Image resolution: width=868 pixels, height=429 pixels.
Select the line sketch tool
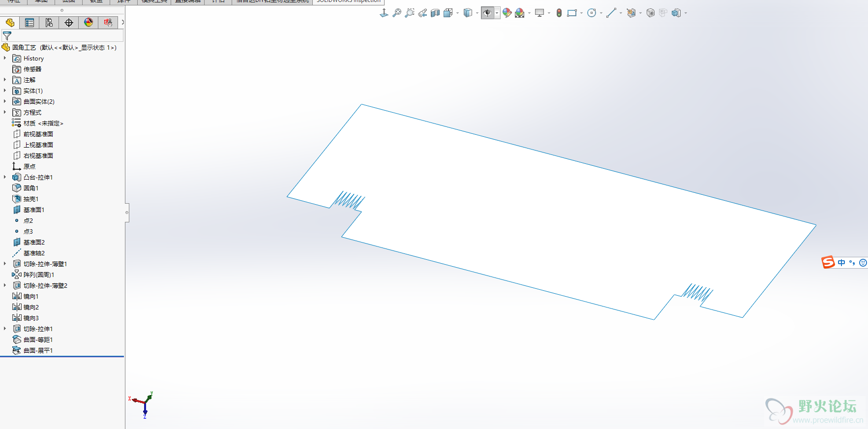[x=611, y=13]
